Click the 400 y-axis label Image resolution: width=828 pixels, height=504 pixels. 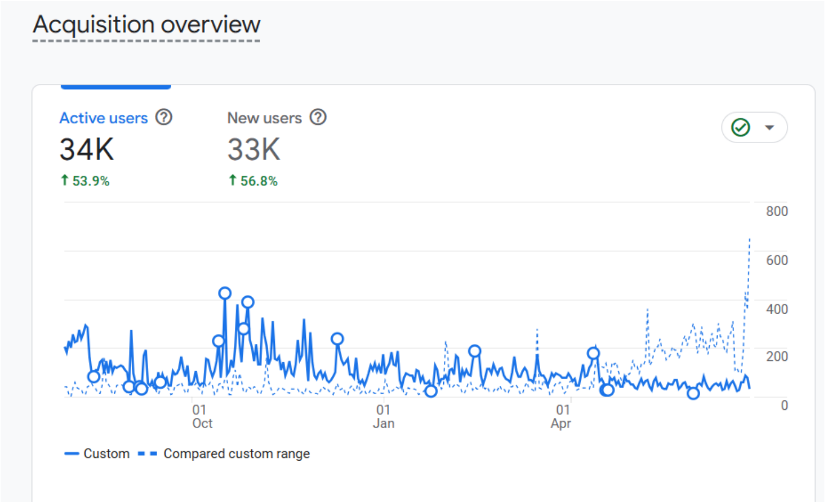click(x=777, y=309)
